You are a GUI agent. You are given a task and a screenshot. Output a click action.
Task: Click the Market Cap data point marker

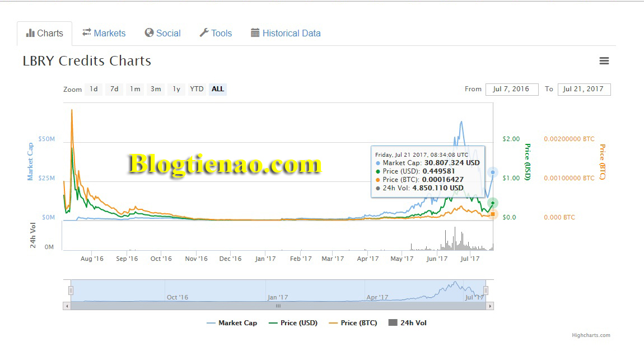(x=493, y=172)
